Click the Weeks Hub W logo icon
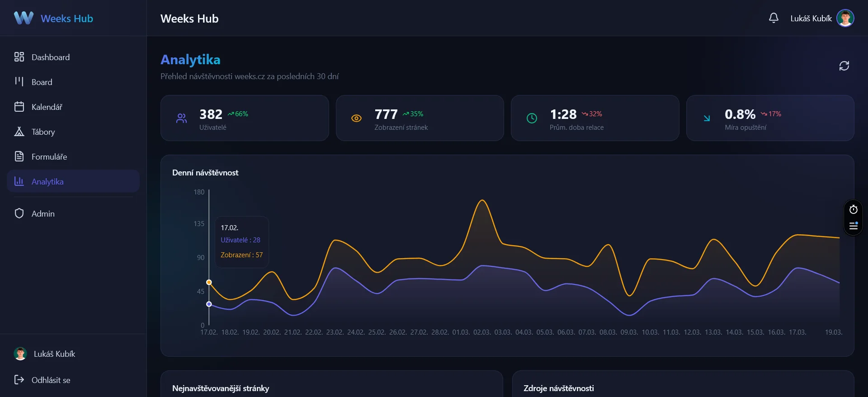Viewport: 868px width, 397px height. pos(24,18)
